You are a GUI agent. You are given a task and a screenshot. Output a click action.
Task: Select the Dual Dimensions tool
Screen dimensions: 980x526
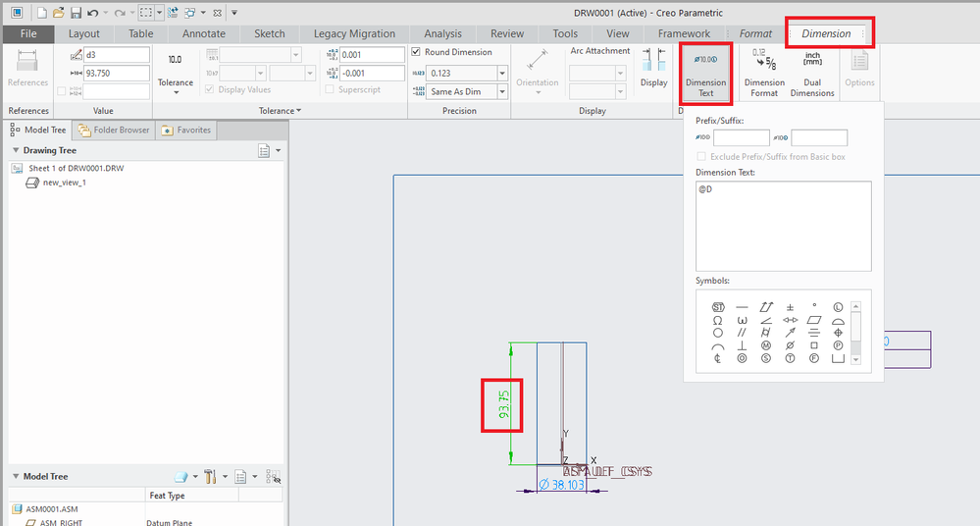812,72
